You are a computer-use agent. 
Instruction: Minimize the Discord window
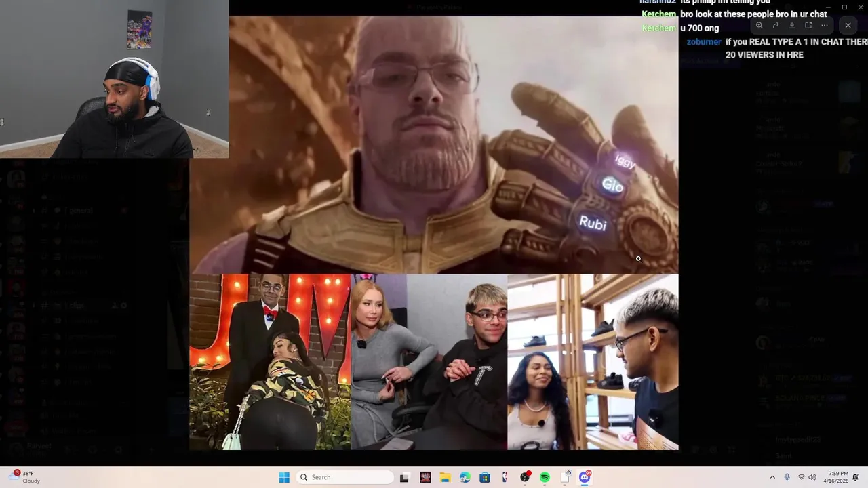pyautogui.click(x=828, y=7)
